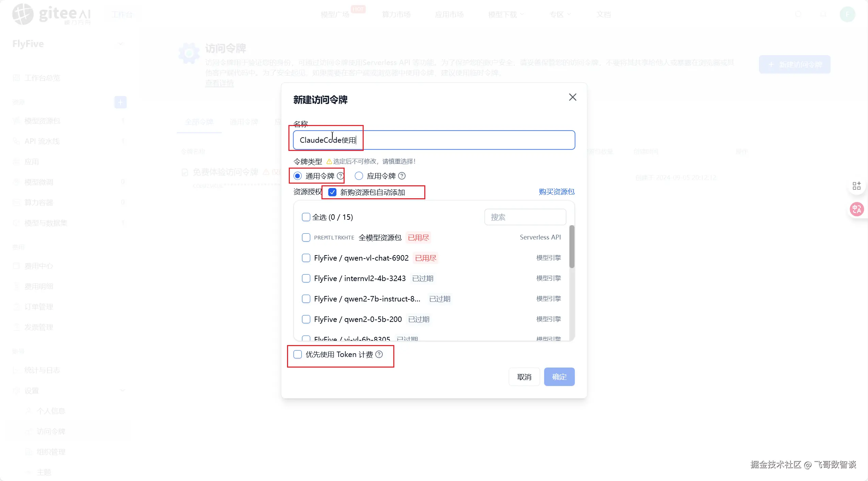Viewport: 868px width, 481px height.
Task: Click the 购买资源包 link
Action: click(x=556, y=191)
